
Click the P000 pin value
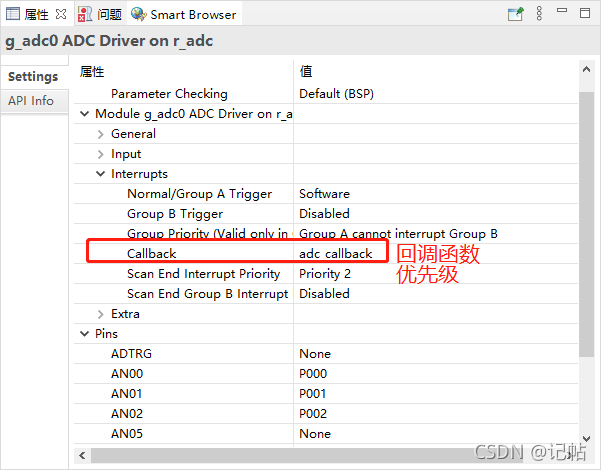[x=313, y=373]
